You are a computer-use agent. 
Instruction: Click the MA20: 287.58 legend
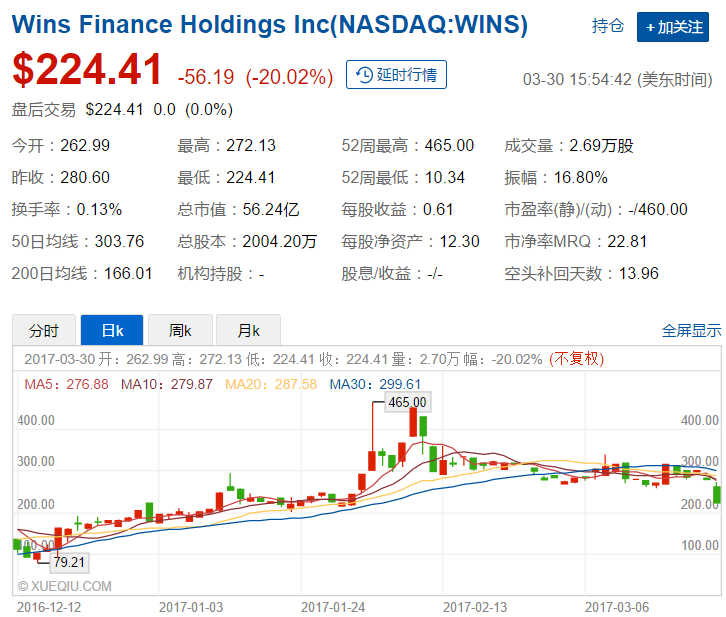point(271,384)
